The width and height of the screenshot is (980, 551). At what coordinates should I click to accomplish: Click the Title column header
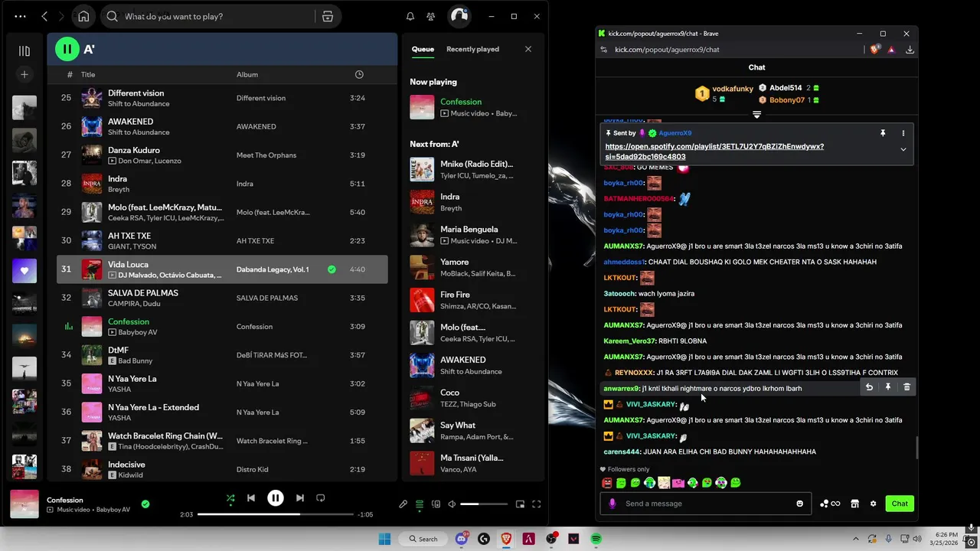click(x=88, y=74)
